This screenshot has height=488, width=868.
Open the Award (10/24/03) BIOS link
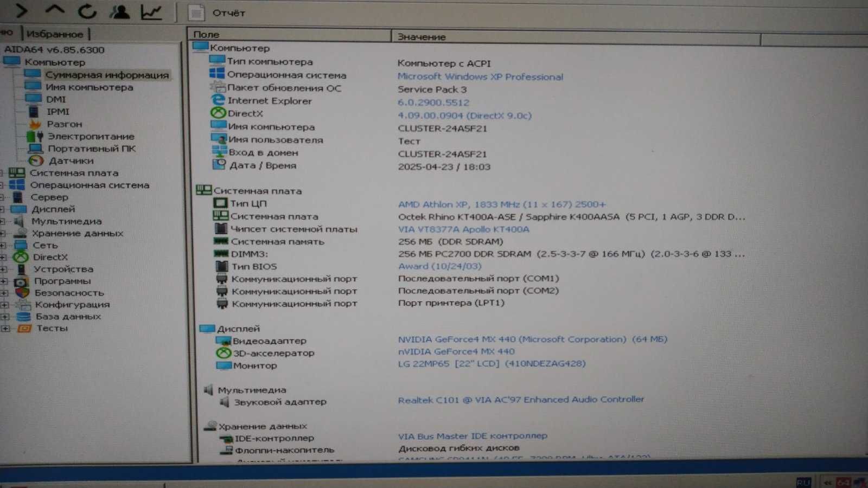click(x=439, y=266)
